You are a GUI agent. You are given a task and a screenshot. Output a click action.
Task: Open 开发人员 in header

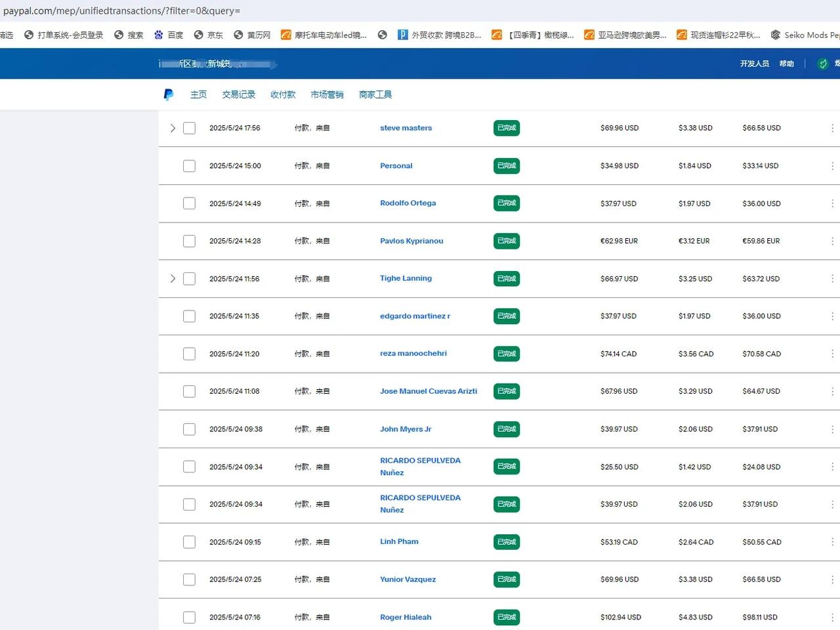point(755,64)
